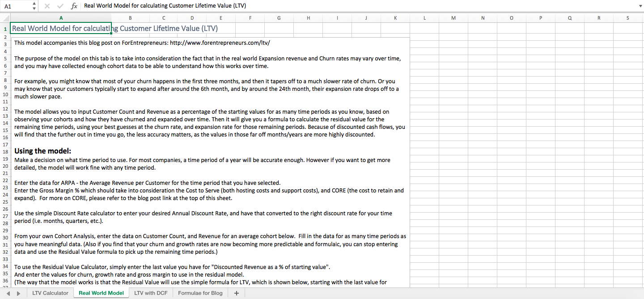Click the Select All corner triangle
The height and width of the screenshot is (299, 644).
(x=5, y=18)
